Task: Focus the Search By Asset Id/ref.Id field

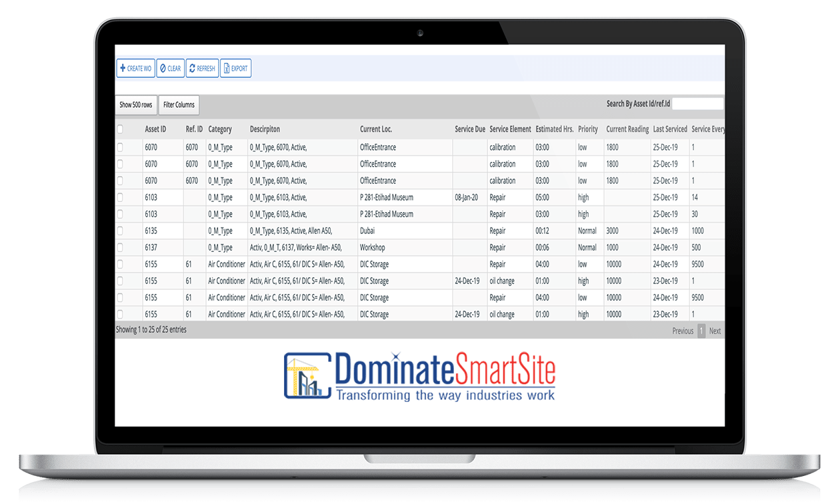Action: click(697, 104)
